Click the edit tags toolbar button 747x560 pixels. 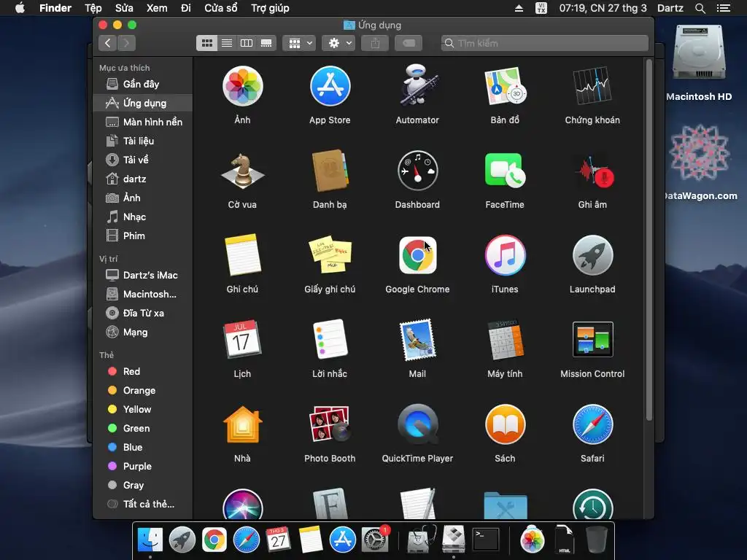pos(409,43)
